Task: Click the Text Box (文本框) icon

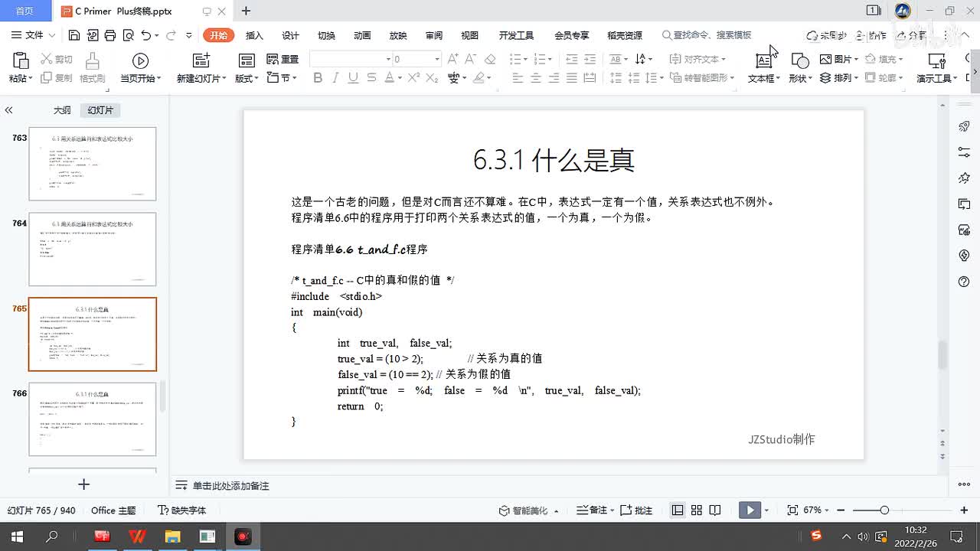Action: [x=763, y=61]
